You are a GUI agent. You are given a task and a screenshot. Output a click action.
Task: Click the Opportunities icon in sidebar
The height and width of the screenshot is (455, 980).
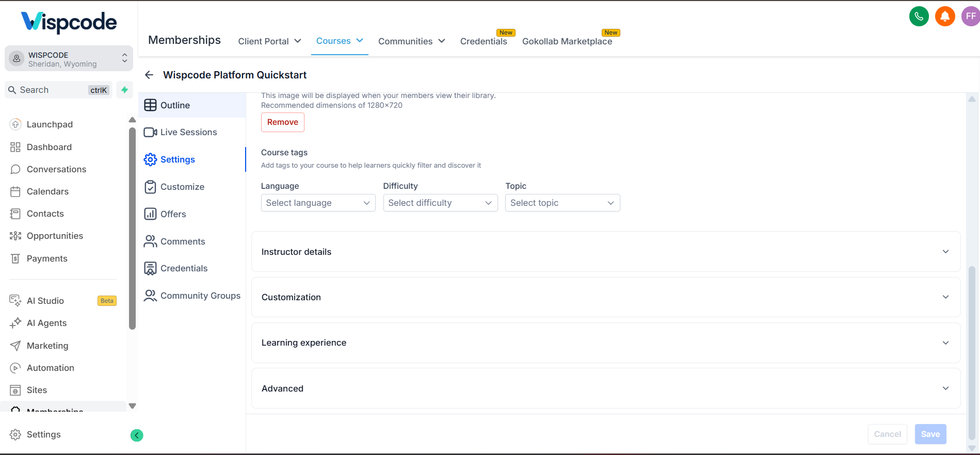click(x=15, y=236)
